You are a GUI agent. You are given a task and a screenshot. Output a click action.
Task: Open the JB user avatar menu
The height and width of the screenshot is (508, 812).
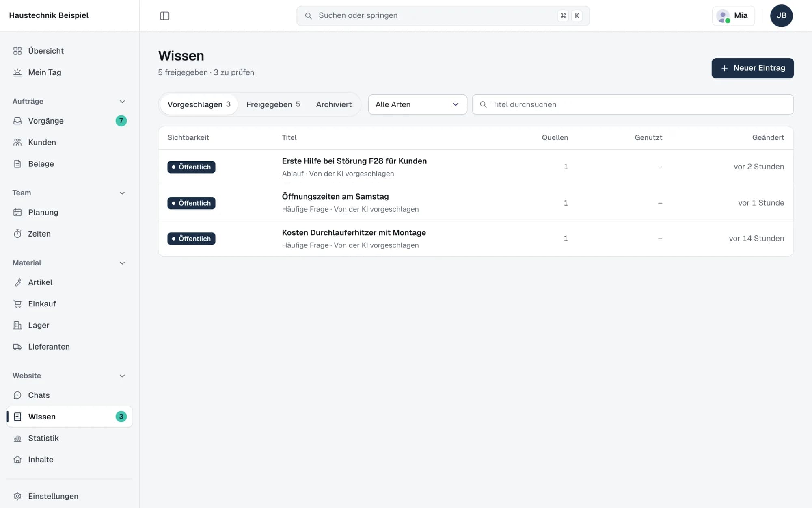coord(781,16)
